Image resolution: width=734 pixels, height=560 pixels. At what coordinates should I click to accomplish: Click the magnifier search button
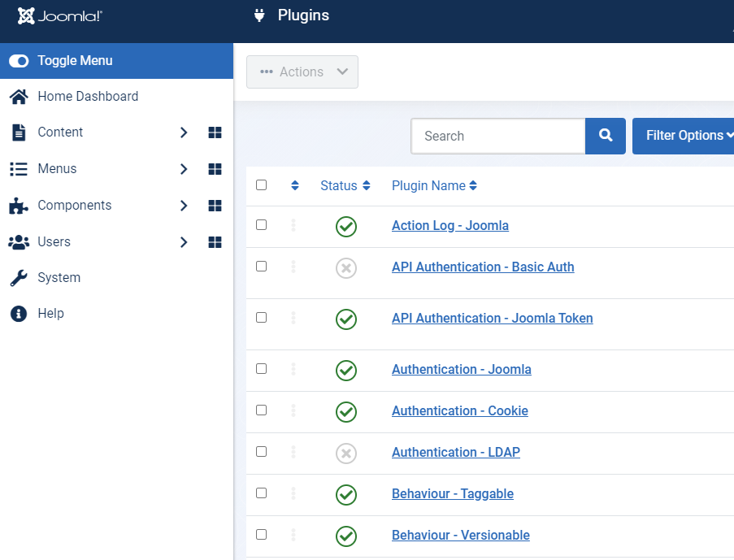tap(606, 136)
